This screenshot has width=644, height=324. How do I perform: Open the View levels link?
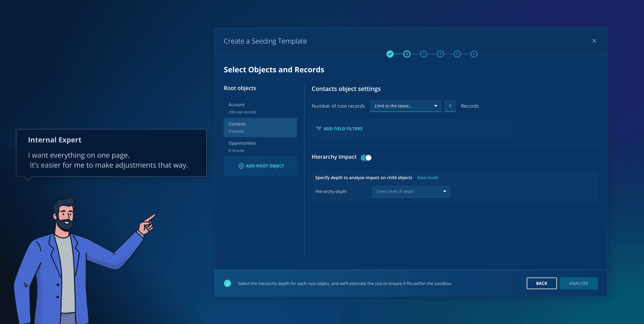point(427,178)
